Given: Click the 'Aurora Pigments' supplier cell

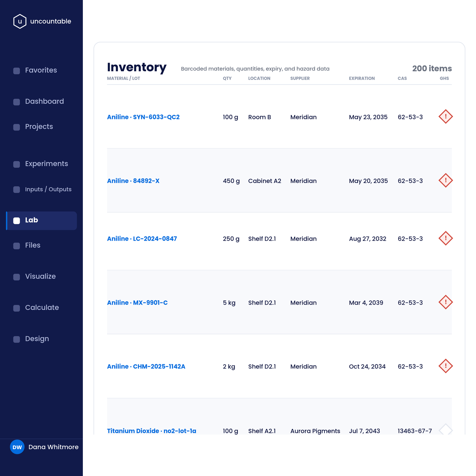Looking at the screenshot, I should click(315, 431).
